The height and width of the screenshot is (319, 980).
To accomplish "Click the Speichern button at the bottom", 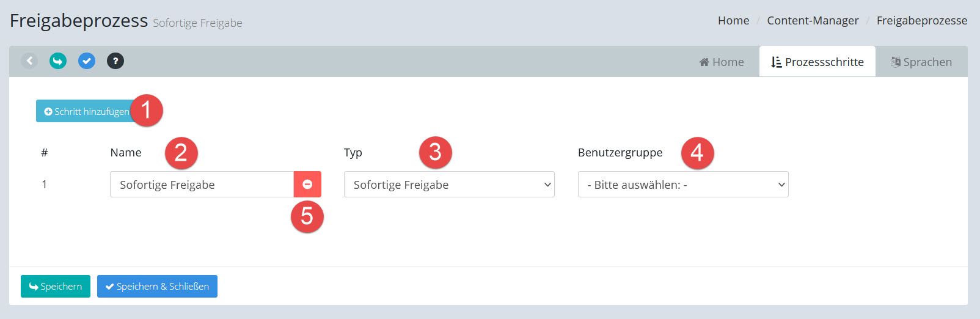I will pos(56,287).
